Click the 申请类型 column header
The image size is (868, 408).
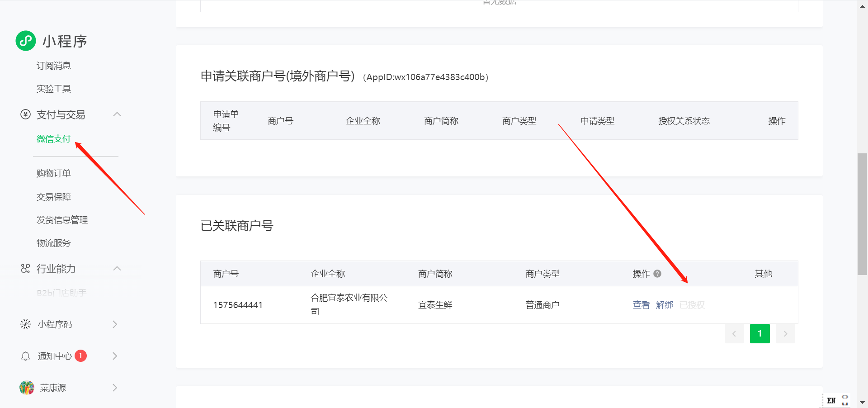point(598,121)
